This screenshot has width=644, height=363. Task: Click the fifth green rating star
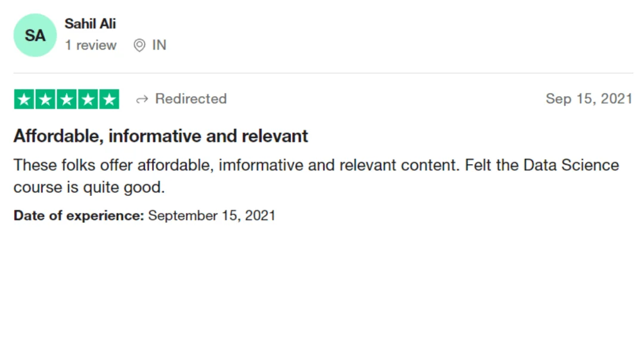109,99
